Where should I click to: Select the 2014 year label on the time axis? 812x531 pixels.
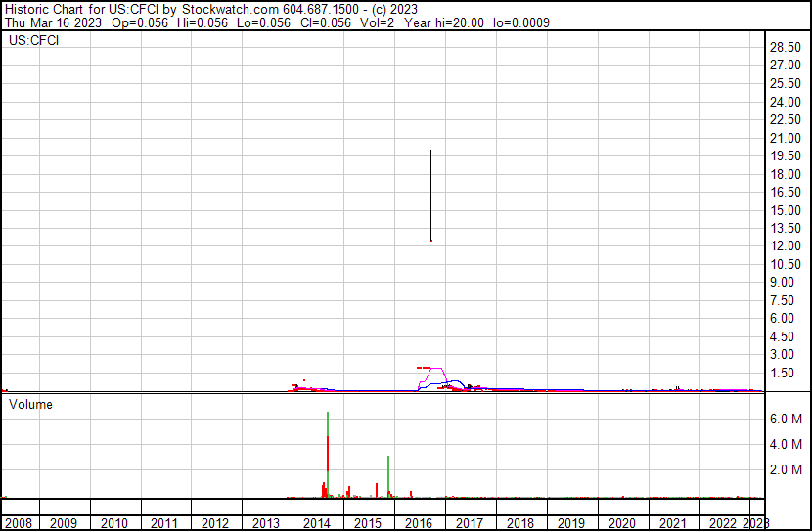click(x=317, y=523)
